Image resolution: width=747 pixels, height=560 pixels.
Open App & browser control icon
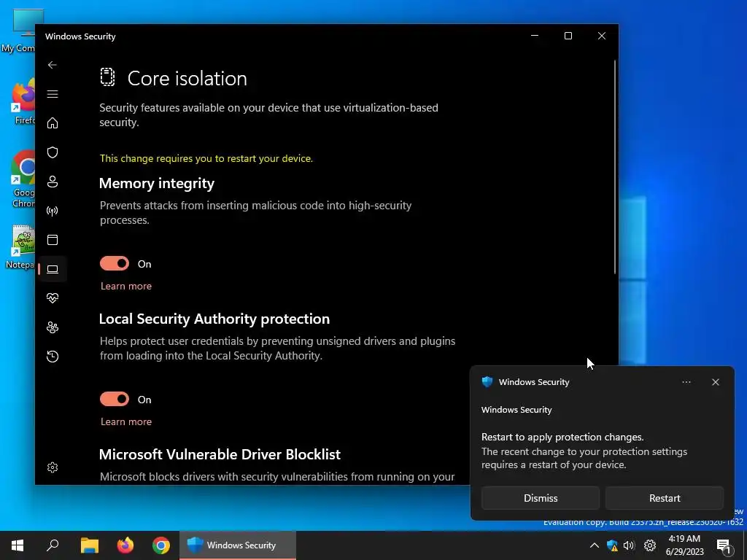click(53, 240)
